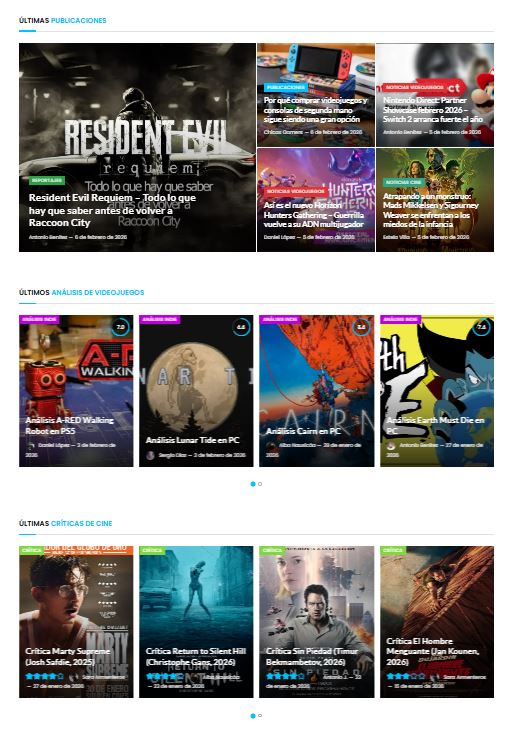Image resolution: width=516 pixels, height=734 pixels.
Task: Open the CRÍTICAS DE CINE section heading
Action: point(81,523)
